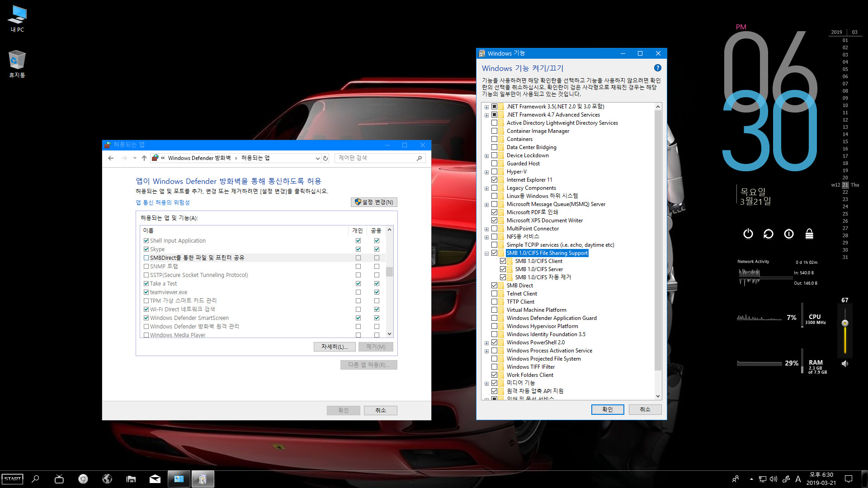Click the speaker mute widget icon
Viewport: 868px width, 488px height.
point(844,363)
